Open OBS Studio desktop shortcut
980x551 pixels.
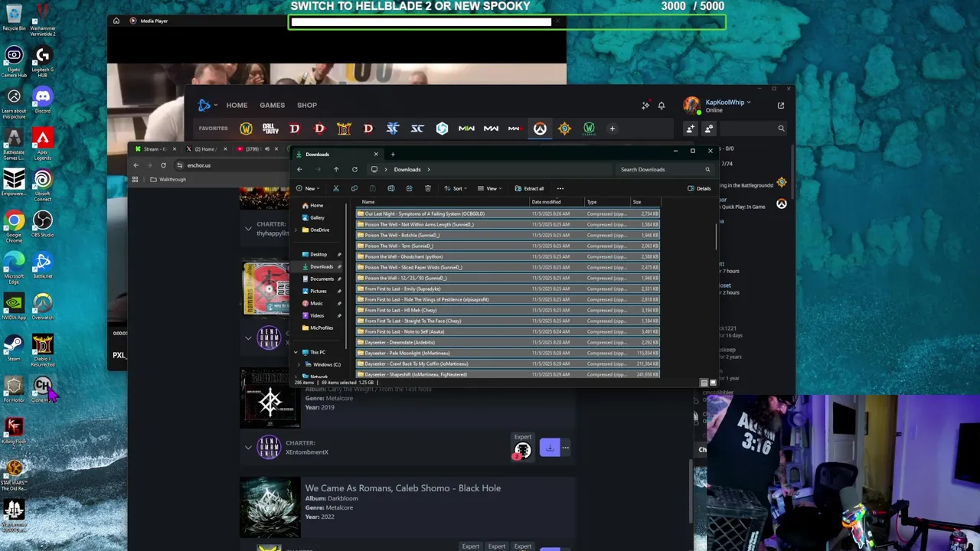[42, 224]
